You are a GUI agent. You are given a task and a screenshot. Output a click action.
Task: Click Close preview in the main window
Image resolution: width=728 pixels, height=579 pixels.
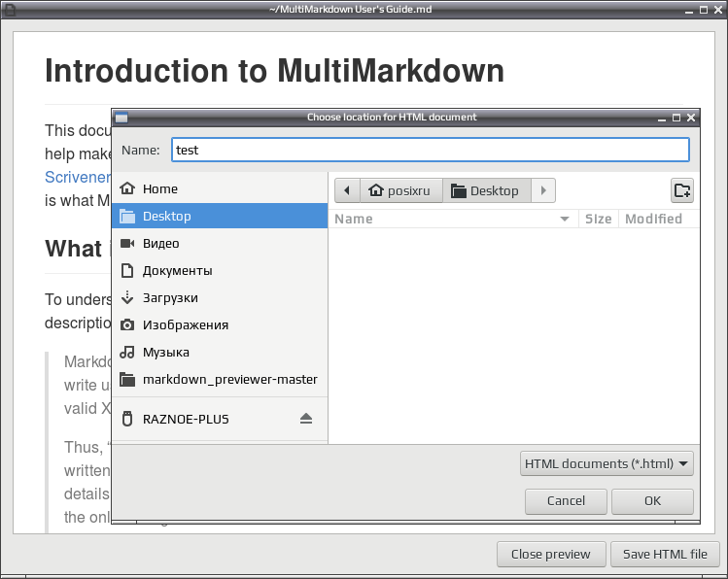coord(551,554)
